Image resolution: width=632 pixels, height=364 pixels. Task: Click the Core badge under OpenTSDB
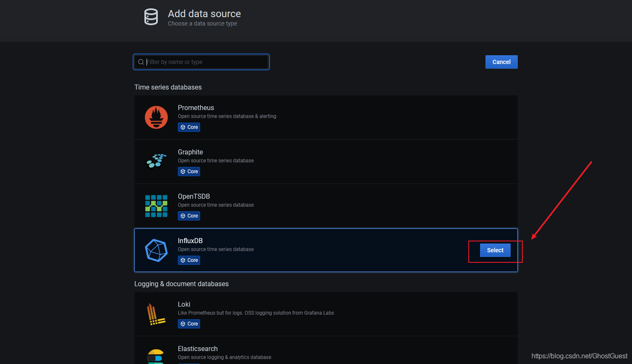pyautogui.click(x=189, y=216)
